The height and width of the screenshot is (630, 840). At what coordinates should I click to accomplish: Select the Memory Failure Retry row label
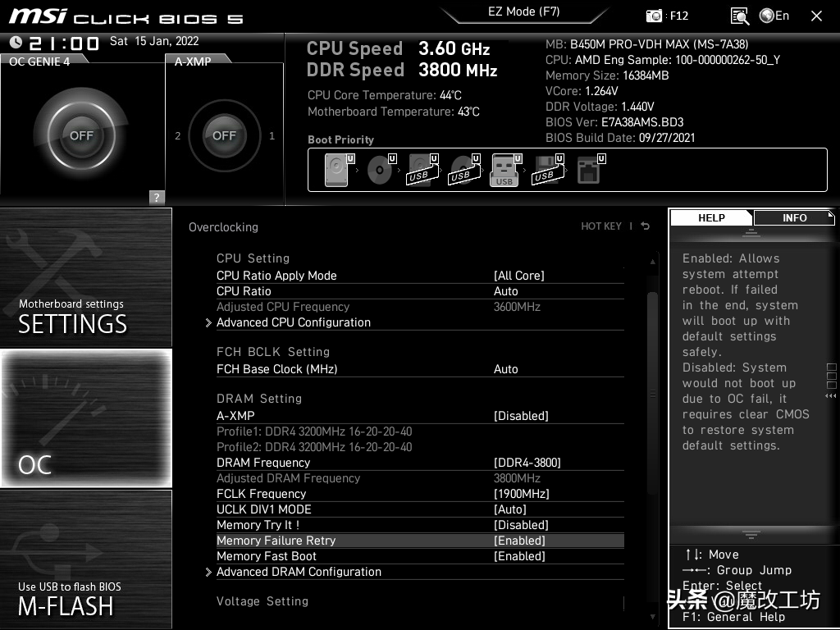pos(276,541)
